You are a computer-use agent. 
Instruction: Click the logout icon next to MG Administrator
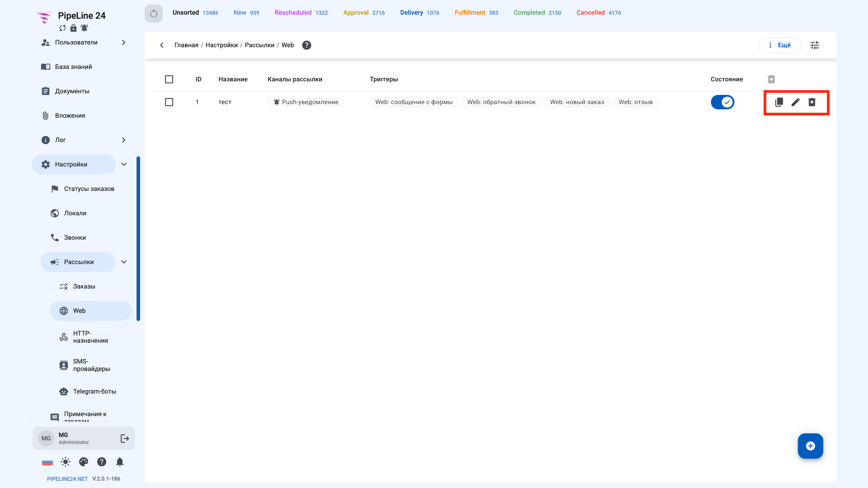tap(125, 438)
